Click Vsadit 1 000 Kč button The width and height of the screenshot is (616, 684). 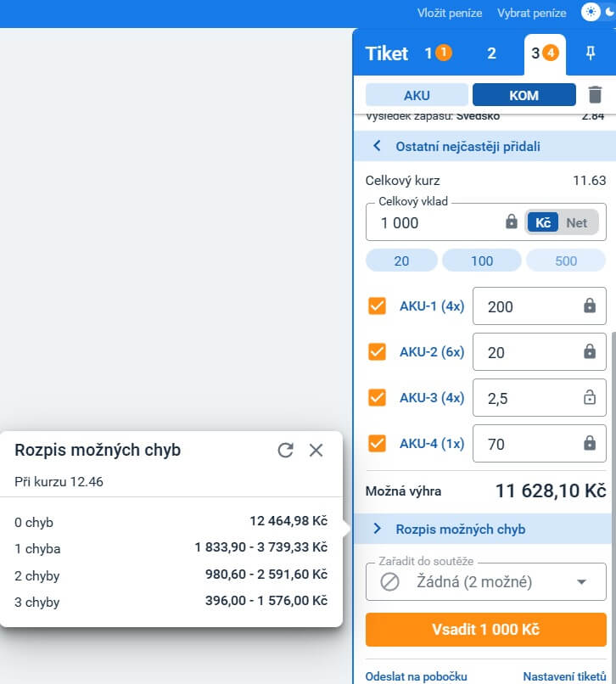tap(486, 630)
